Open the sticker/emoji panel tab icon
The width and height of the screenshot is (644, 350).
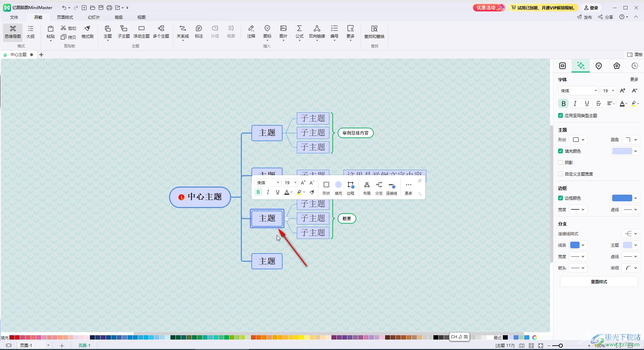coord(599,66)
